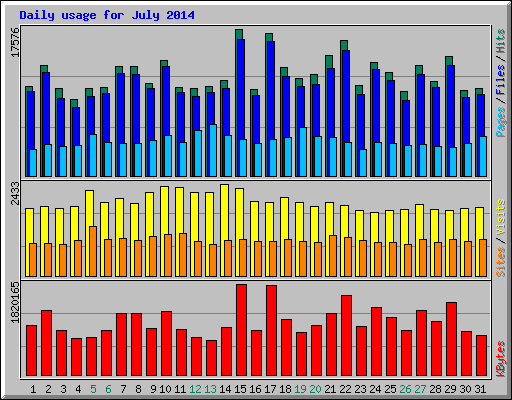Click day 5 weekend label

pos(93,389)
